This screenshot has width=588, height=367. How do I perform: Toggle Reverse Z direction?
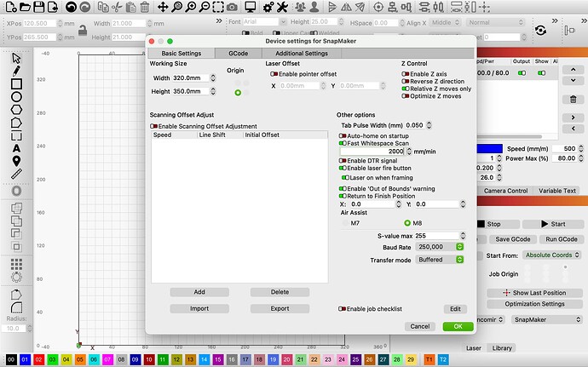click(406, 82)
